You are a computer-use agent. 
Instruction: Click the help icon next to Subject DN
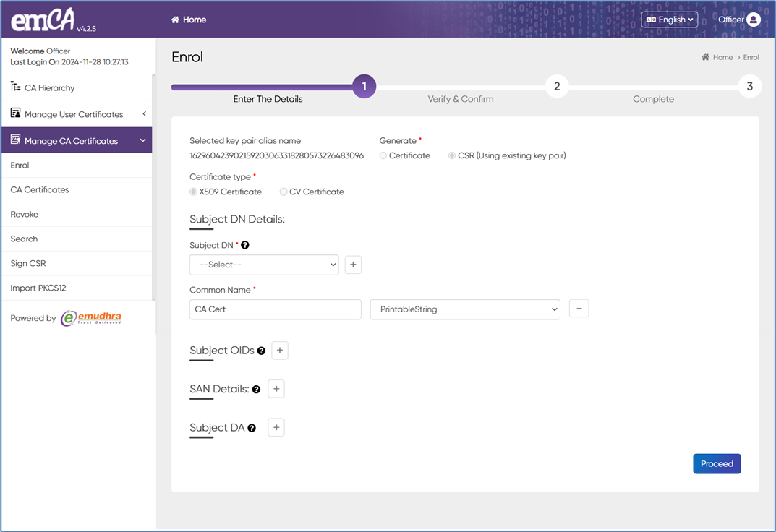tap(245, 246)
